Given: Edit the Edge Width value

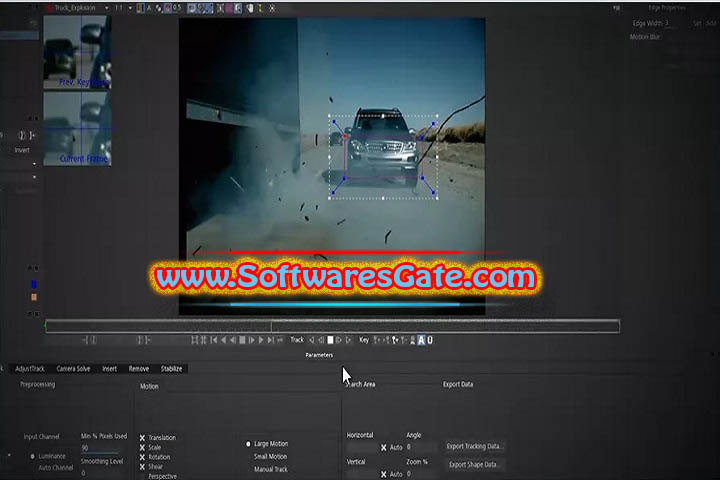Looking at the screenshot, I should [670, 23].
